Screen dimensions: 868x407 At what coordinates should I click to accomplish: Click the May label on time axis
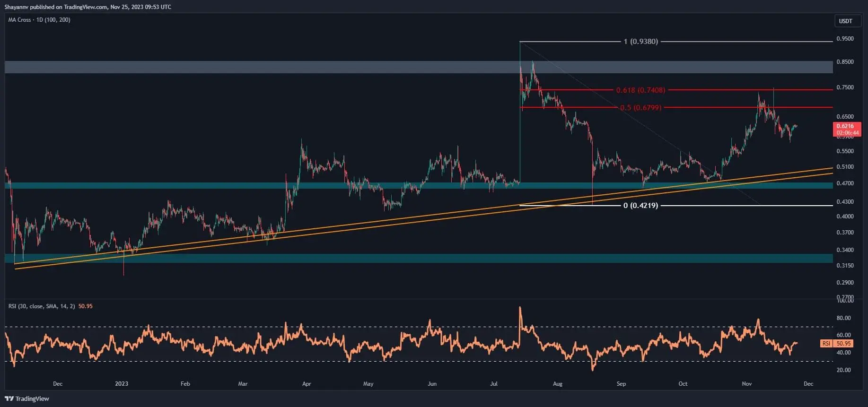368,384
